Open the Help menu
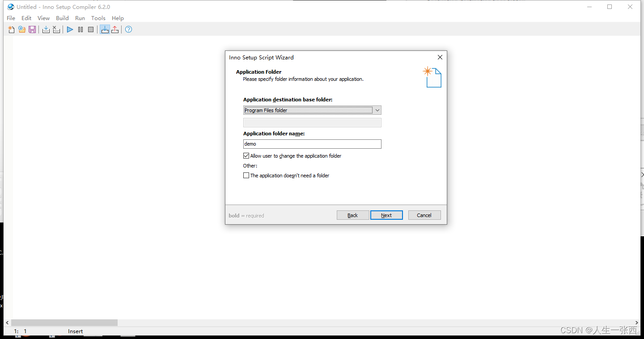The height and width of the screenshot is (339, 644). tap(118, 18)
